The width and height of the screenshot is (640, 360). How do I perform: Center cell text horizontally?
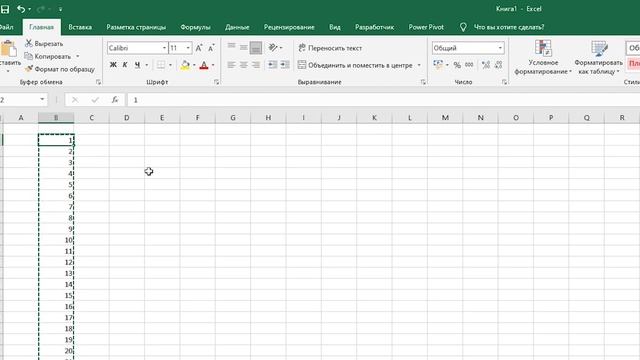(x=244, y=65)
